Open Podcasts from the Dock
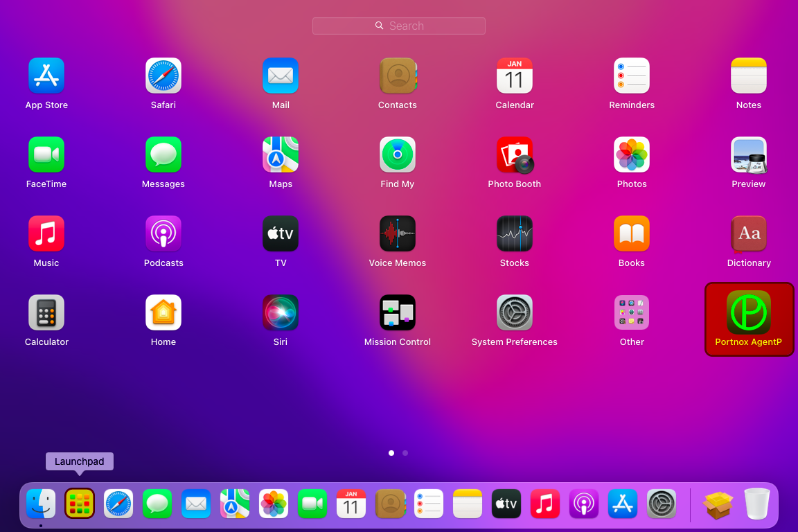 point(584,504)
